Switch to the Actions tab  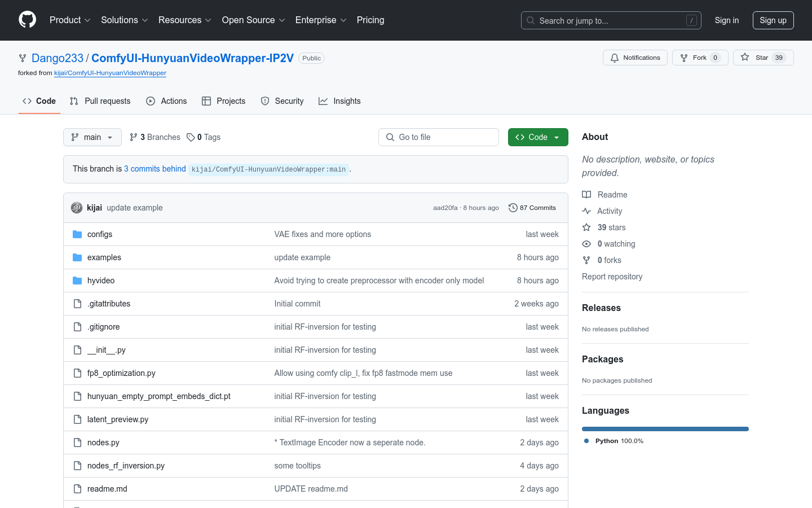[x=166, y=101]
